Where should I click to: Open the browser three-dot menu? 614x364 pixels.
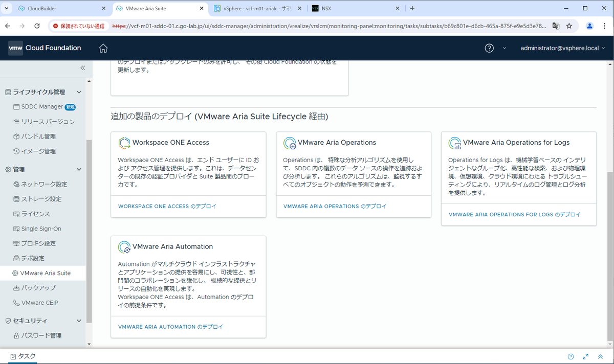pyautogui.click(x=605, y=26)
